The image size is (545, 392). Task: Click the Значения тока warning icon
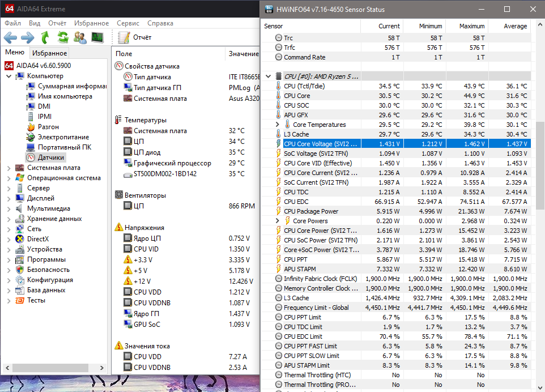click(119, 346)
